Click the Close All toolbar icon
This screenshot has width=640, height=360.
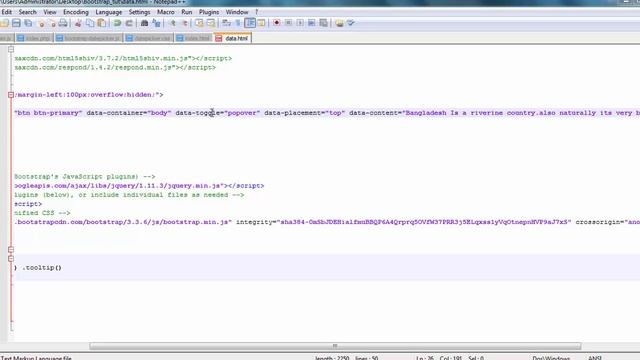coord(52,23)
